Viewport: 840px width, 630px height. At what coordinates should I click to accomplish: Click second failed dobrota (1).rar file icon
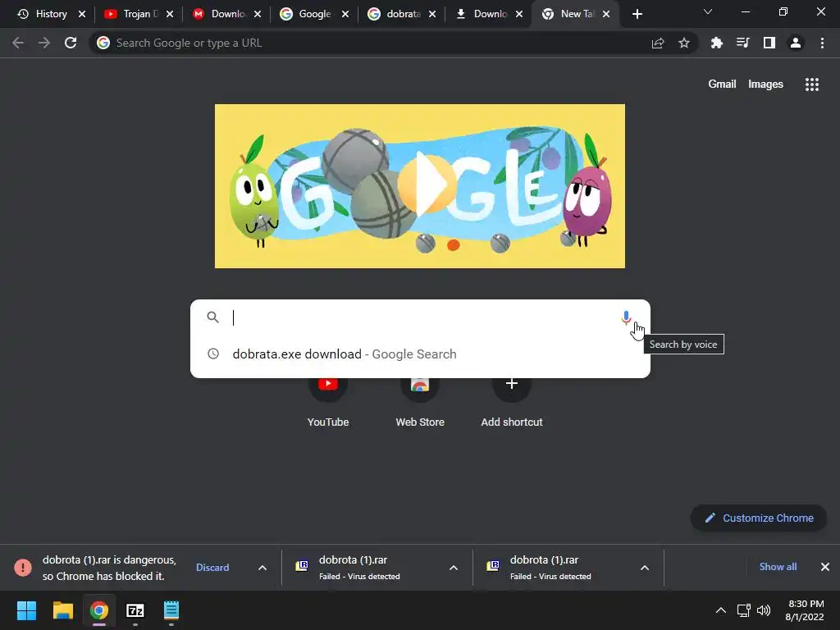click(493, 566)
